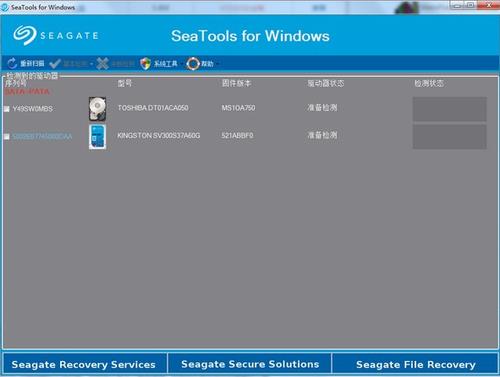Click the checkmark basic tests icon
500x377 pixels.
point(55,63)
